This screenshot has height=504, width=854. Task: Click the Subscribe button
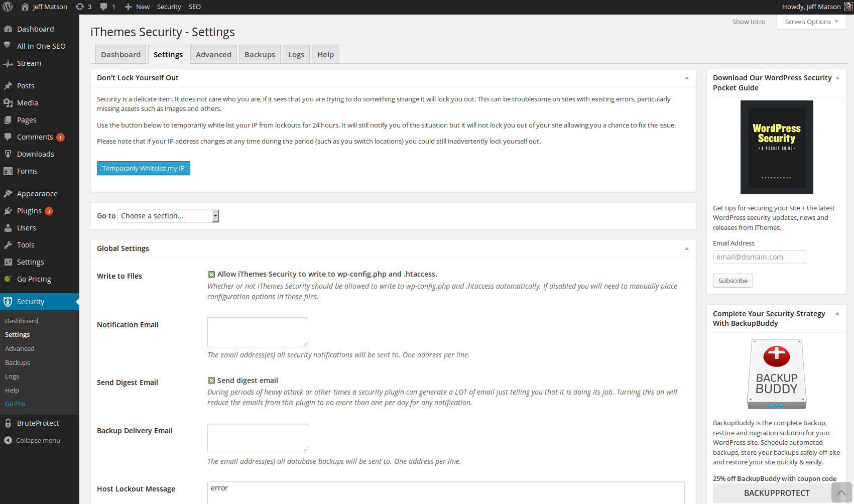pos(733,281)
